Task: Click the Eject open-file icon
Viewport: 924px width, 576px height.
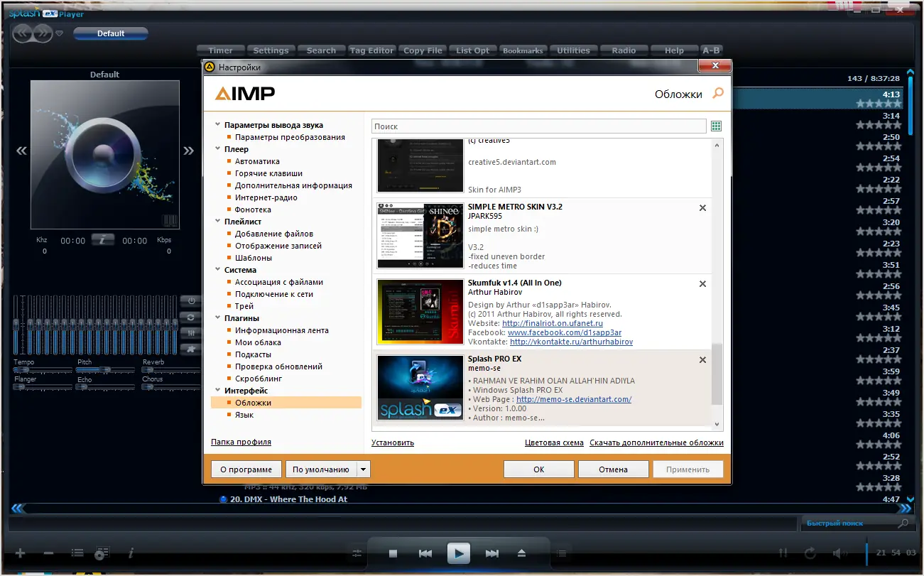Action: point(522,553)
